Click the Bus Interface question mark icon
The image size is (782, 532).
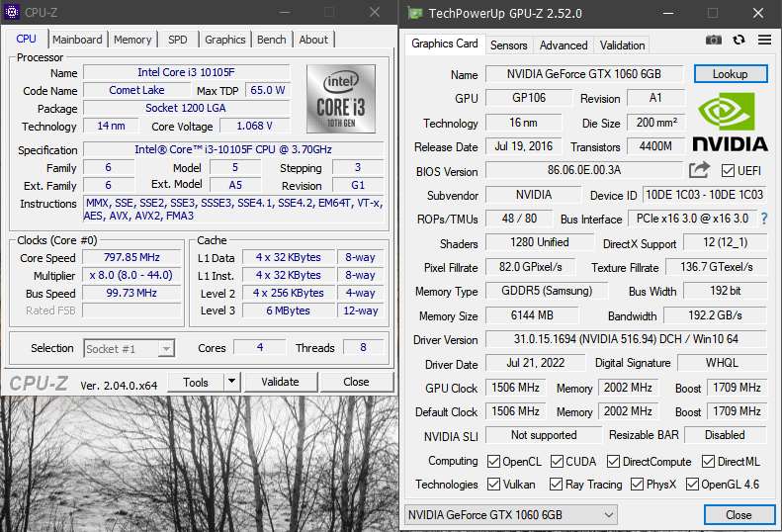coord(763,219)
